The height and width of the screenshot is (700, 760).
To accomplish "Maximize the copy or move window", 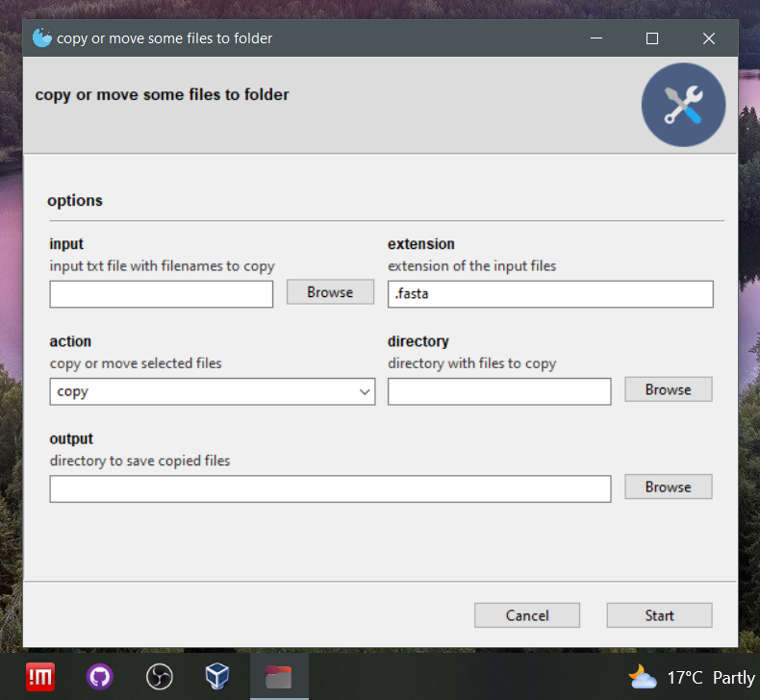I will click(x=652, y=38).
